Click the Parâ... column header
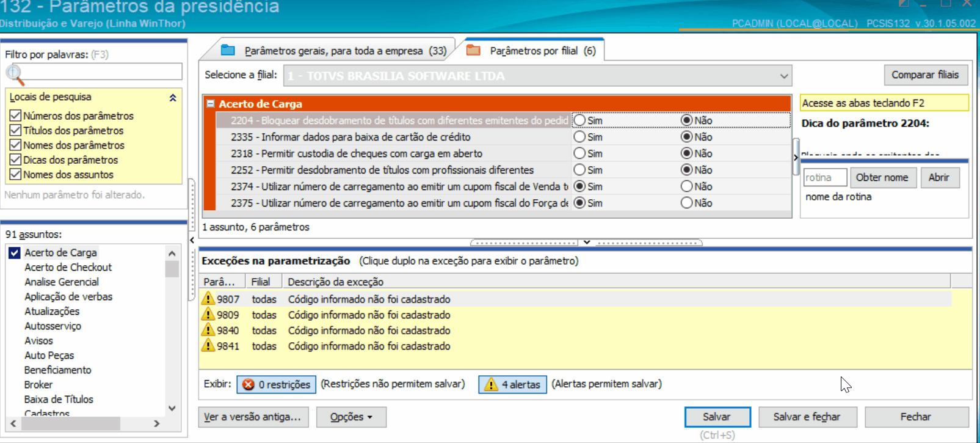 click(x=223, y=282)
